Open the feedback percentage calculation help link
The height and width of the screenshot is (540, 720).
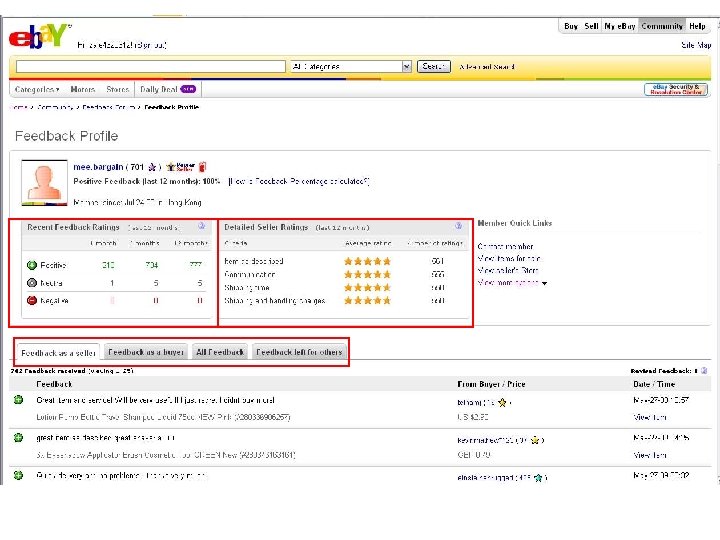click(x=298, y=181)
